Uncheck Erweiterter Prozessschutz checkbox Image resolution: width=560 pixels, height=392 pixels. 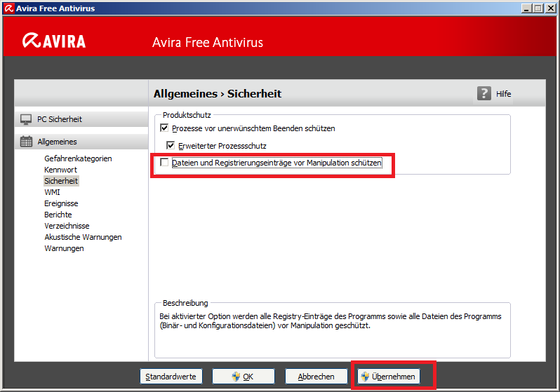point(171,145)
